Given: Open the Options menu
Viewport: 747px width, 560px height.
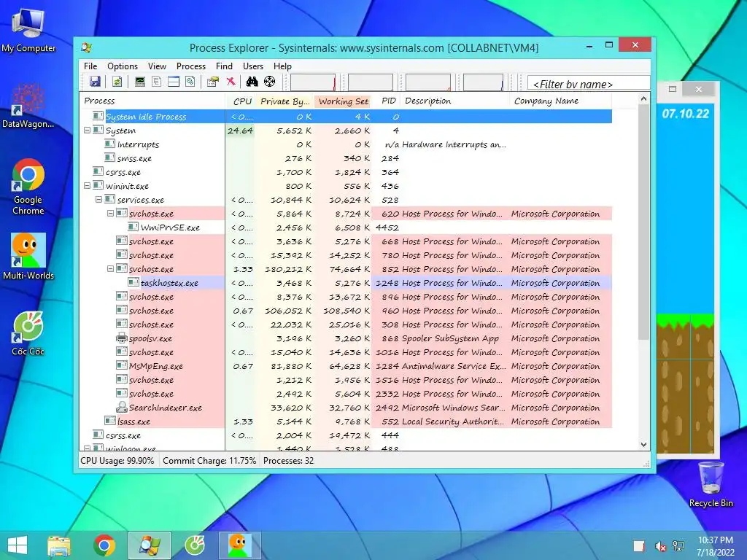Looking at the screenshot, I should coord(123,66).
